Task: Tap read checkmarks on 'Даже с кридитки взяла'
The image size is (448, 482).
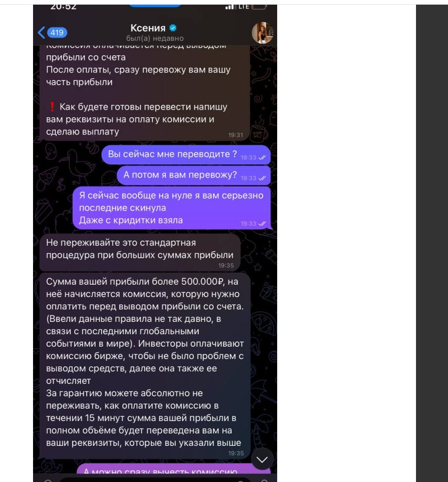Action: 262,224
